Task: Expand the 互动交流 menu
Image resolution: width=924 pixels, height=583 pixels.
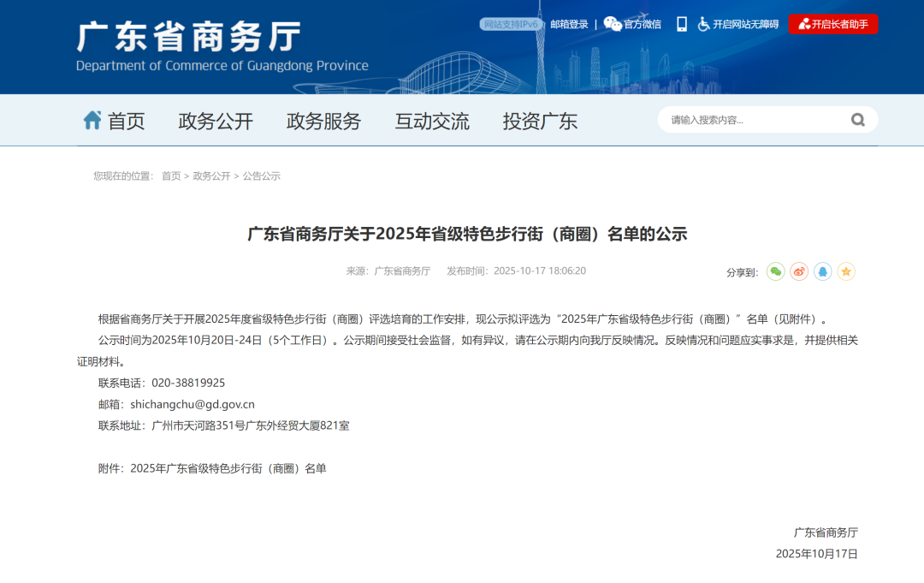Action: [x=431, y=121]
